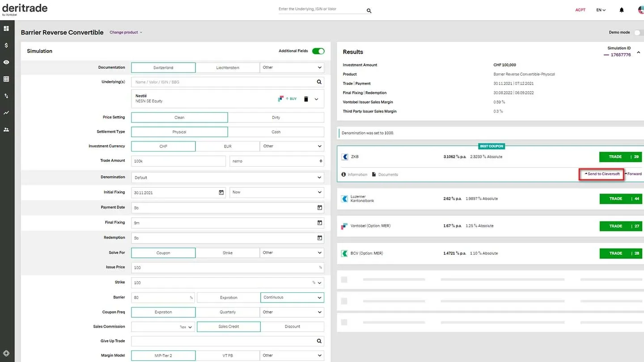Open the Payment Date calendar icon
Viewport: 644px width, 362px height.
click(x=319, y=207)
